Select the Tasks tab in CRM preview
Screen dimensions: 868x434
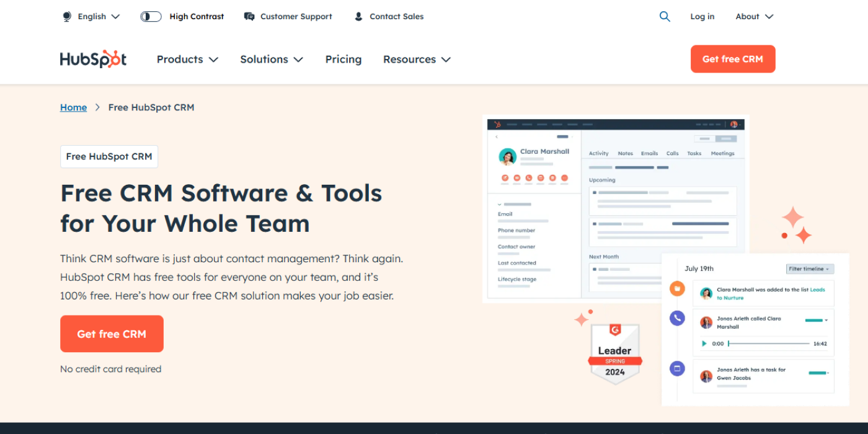(694, 153)
